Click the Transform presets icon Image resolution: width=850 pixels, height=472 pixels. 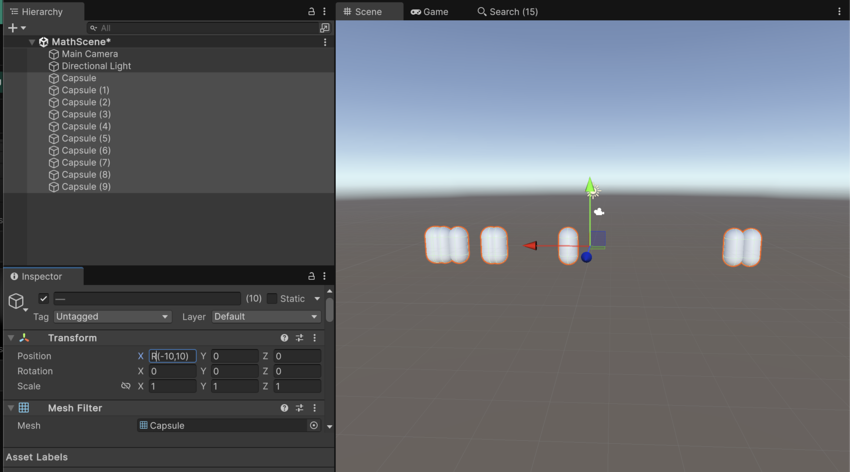(299, 338)
